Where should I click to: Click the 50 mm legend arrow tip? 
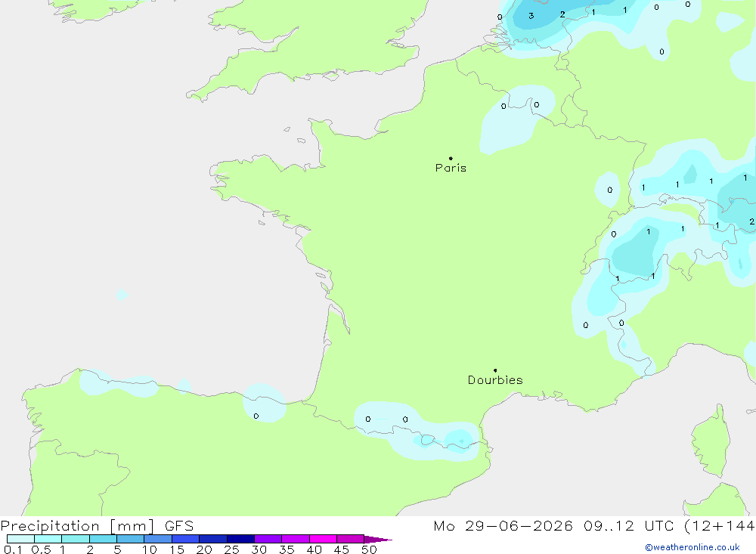[378, 540]
